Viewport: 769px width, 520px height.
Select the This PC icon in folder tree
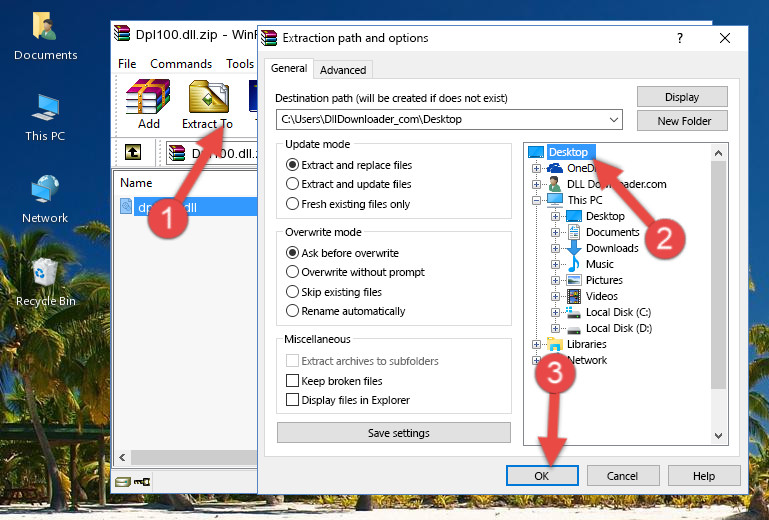tap(555, 200)
